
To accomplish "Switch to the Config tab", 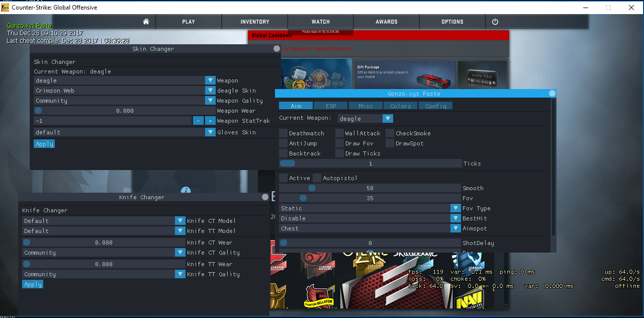I will pos(435,106).
